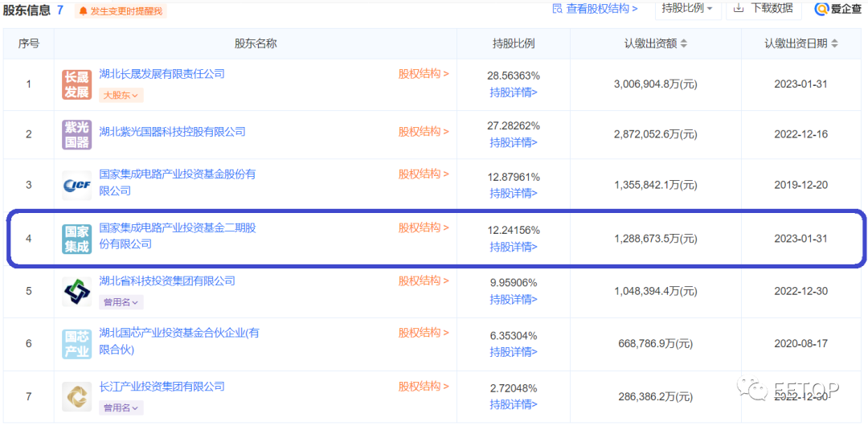Open 股权结构 for 国家集成电路基金二期

click(424, 227)
